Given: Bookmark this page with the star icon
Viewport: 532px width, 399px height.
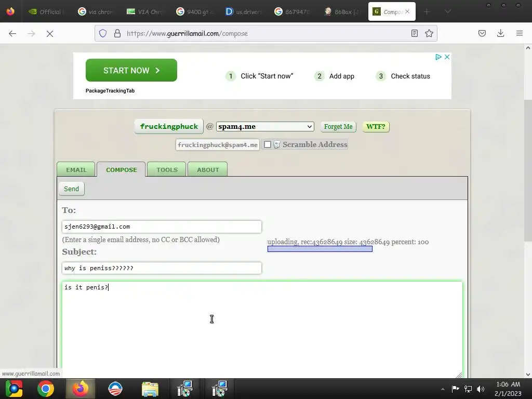Looking at the screenshot, I should pos(429,33).
